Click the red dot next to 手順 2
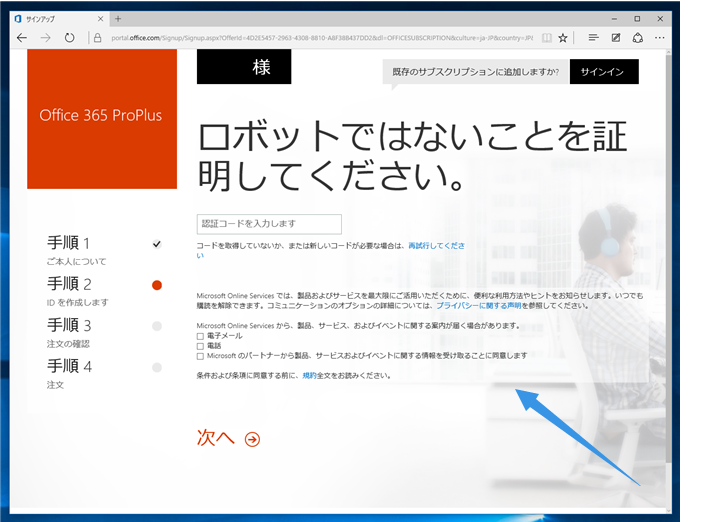Viewport: 702px width, 522px height. coord(157,285)
